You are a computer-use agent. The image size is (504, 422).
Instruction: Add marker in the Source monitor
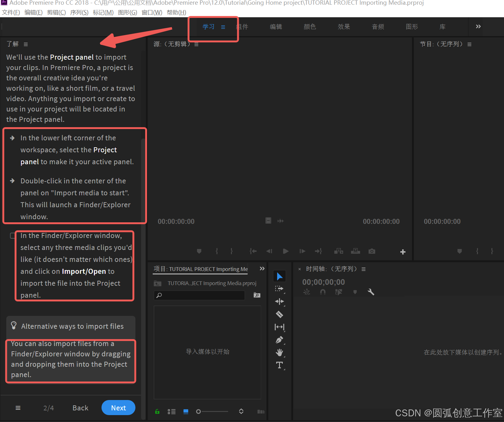coord(199,251)
